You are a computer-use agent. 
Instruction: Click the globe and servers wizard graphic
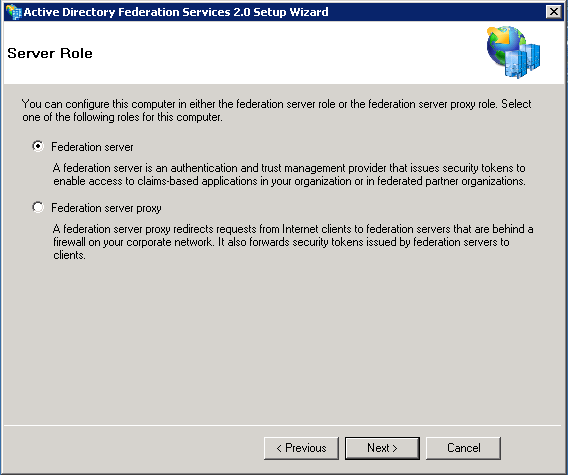513,52
